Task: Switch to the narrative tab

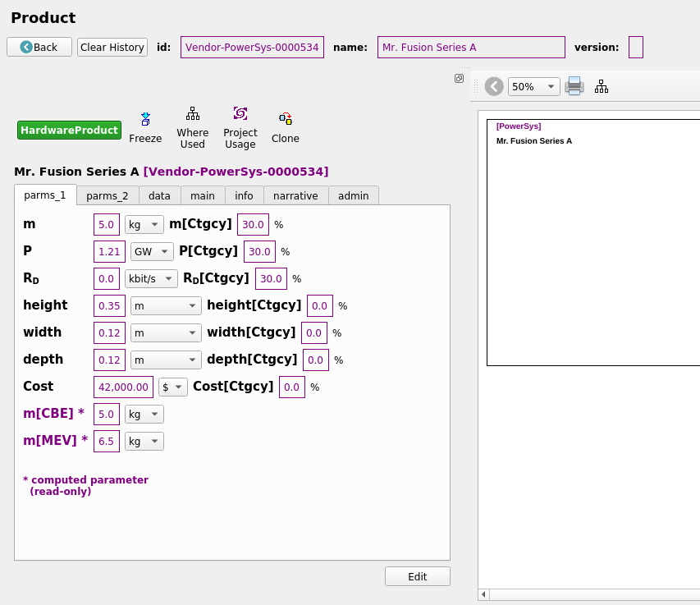Action: click(295, 196)
